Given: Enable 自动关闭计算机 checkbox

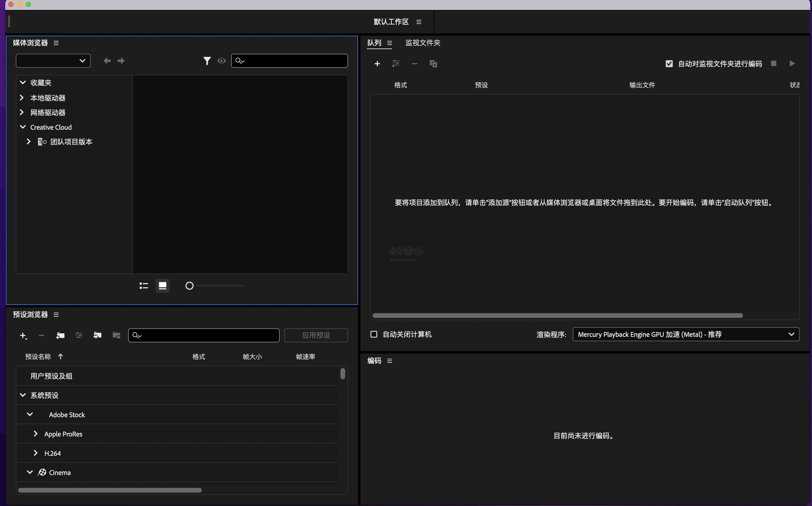Looking at the screenshot, I should point(374,334).
